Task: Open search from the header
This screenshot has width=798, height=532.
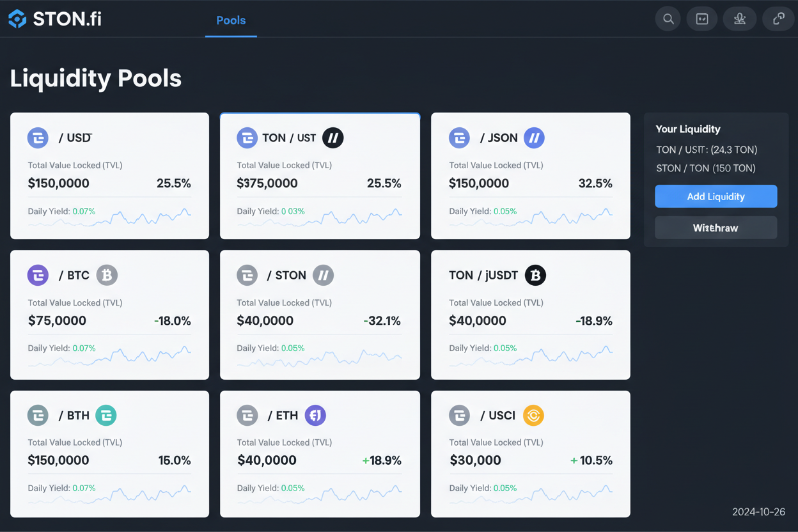Action: (668, 19)
